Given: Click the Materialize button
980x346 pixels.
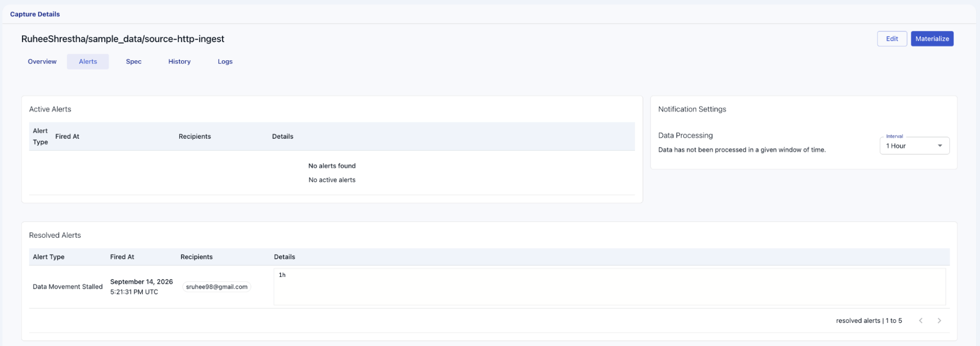Looking at the screenshot, I should click(932, 39).
